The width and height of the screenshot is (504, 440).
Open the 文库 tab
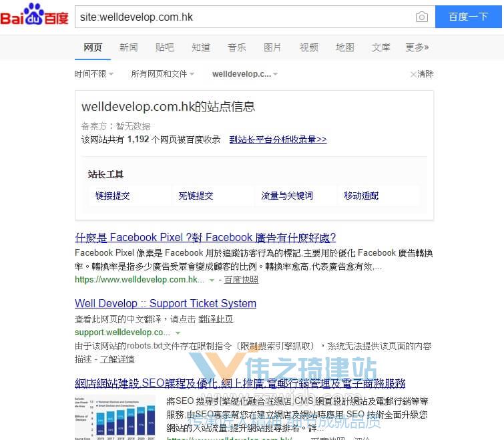pos(381,47)
